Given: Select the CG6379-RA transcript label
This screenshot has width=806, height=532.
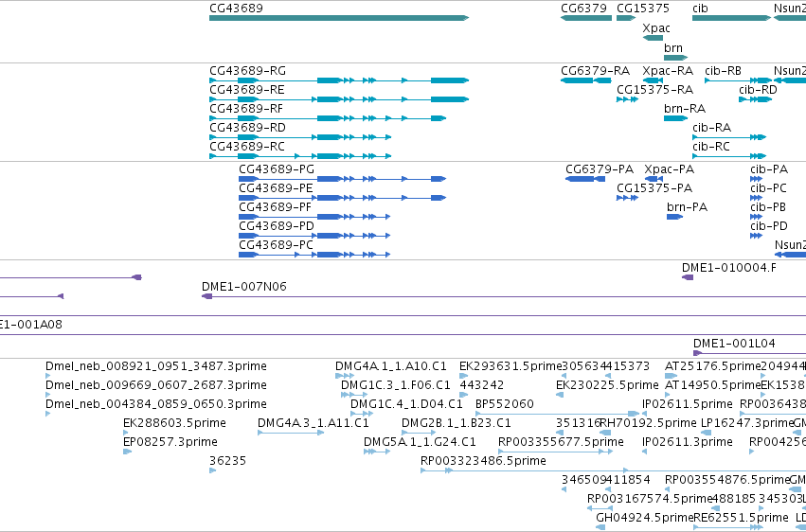Looking at the screenshot, I should [595, 71].
